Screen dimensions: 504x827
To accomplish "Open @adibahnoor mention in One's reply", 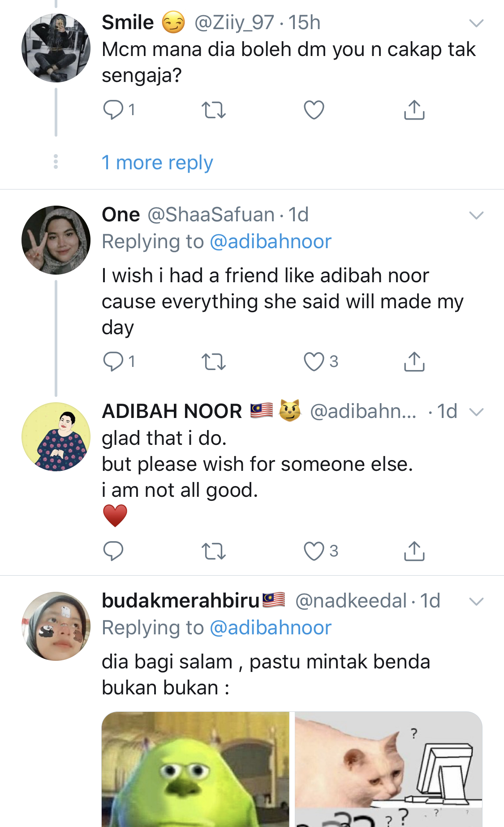I will point(270,241).
